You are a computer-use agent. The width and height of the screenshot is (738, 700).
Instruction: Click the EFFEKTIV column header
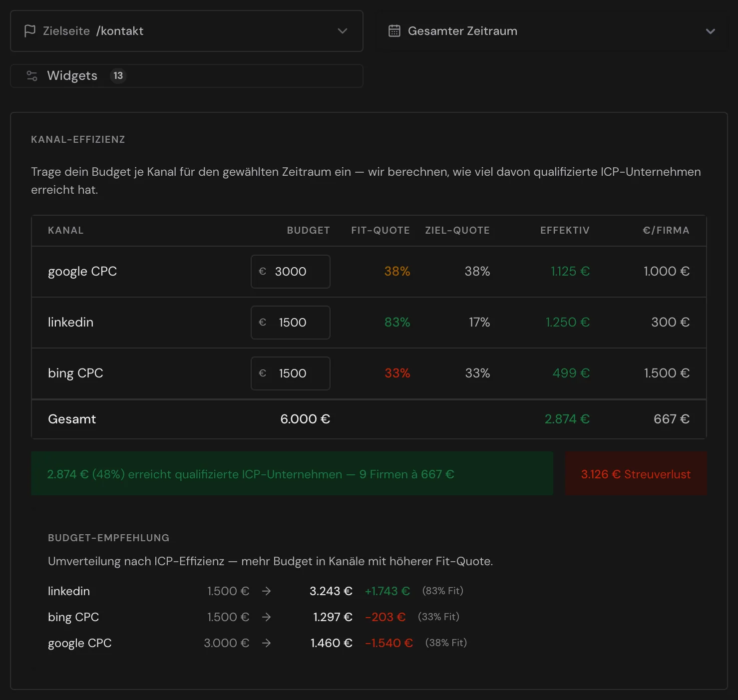coord(565,230)
